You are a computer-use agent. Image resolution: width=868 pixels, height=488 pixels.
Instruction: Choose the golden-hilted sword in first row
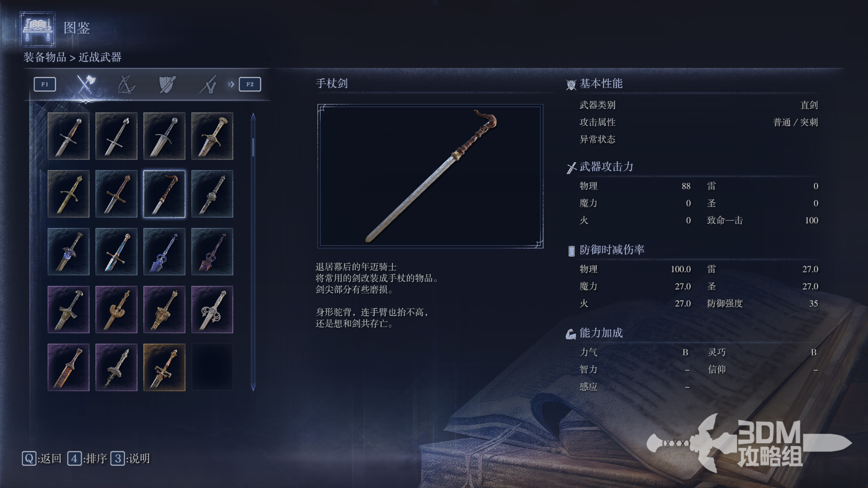click(x=212, y=136)
